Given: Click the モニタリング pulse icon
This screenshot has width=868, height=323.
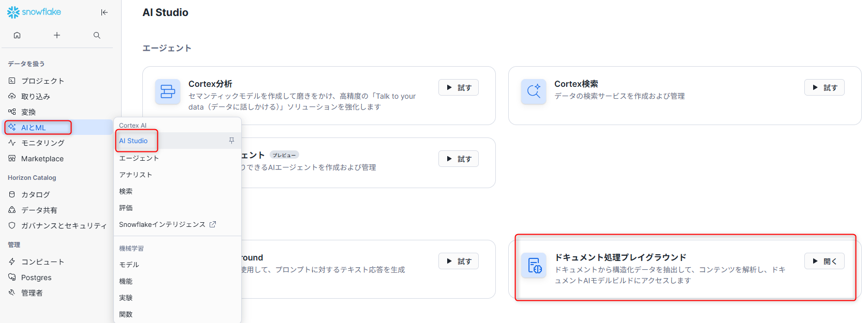Looking at the screenshot, I should [x=12, y=143].
